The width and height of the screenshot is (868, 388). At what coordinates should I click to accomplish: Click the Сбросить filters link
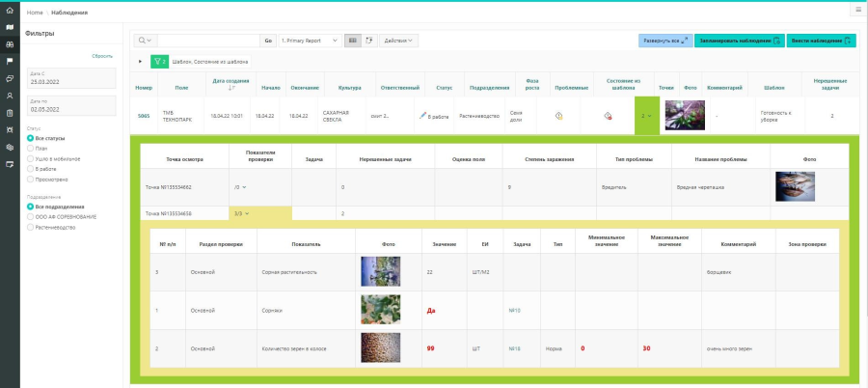click(x=102, y=56)
